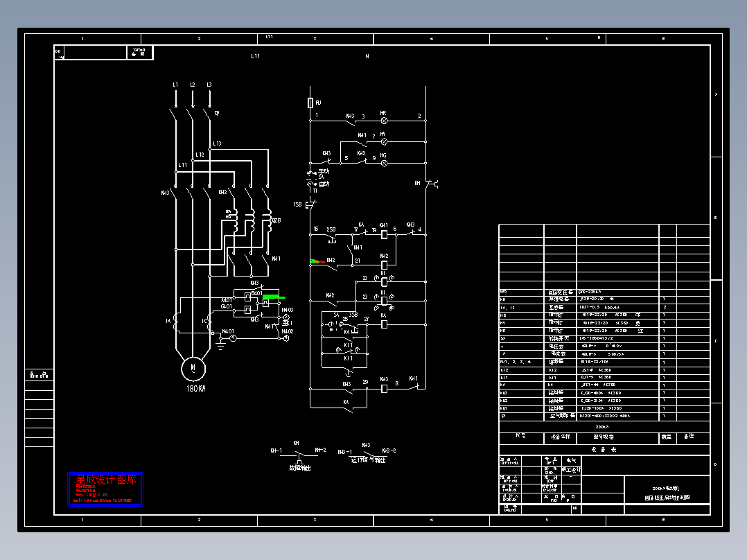Click the 自耦变压器 row in equipment table
The height and width of the screenshot is (560, 747).
click(604, 292)
